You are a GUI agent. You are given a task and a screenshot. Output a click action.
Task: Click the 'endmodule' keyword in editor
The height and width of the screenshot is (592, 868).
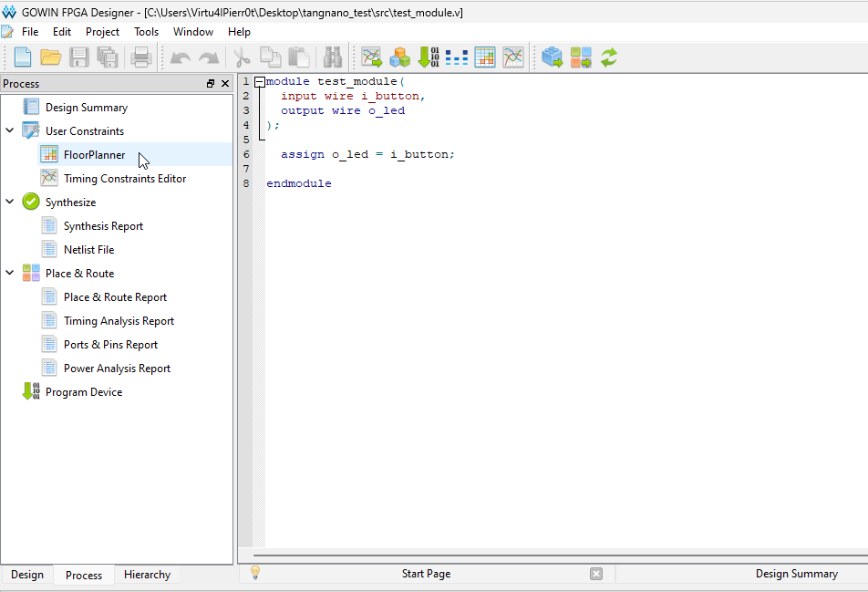click(299, 183)
